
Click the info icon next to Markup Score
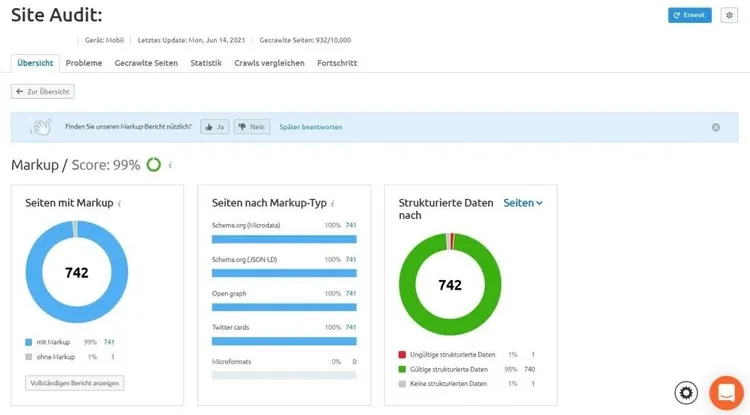170,165
